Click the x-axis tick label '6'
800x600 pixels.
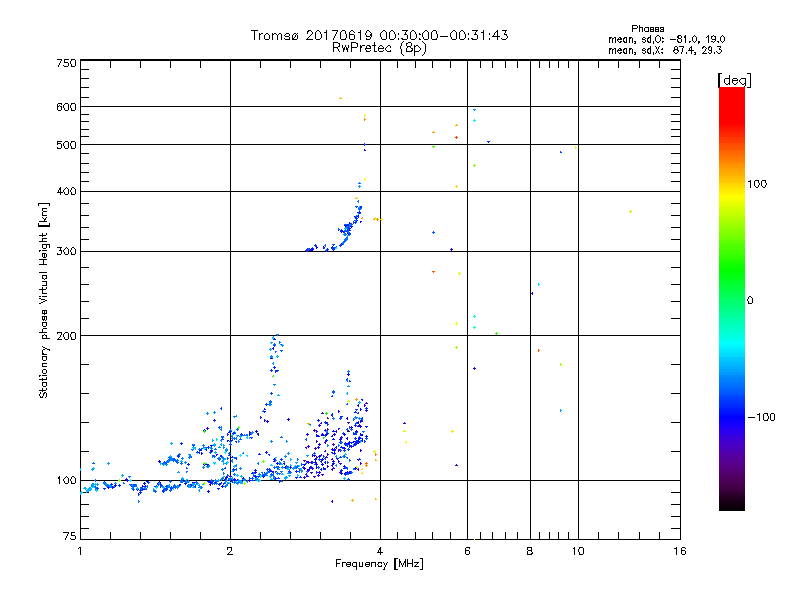[467, 551]
